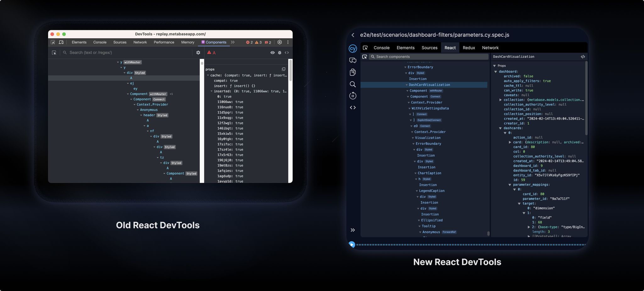Collapse the parameter_mappings triangle
Screen dimensions: 644x291
[510, 185]
